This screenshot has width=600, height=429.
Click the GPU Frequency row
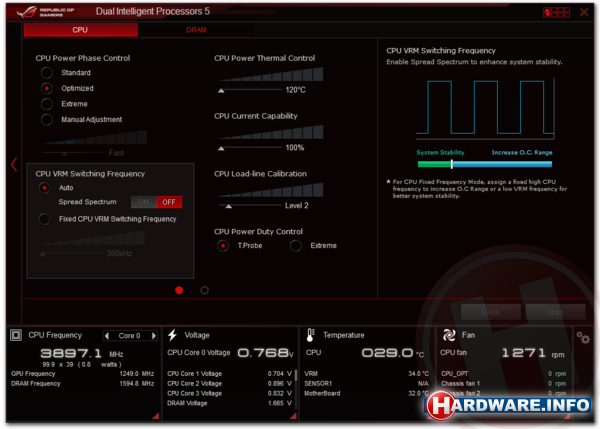click(x=82, y=374)
